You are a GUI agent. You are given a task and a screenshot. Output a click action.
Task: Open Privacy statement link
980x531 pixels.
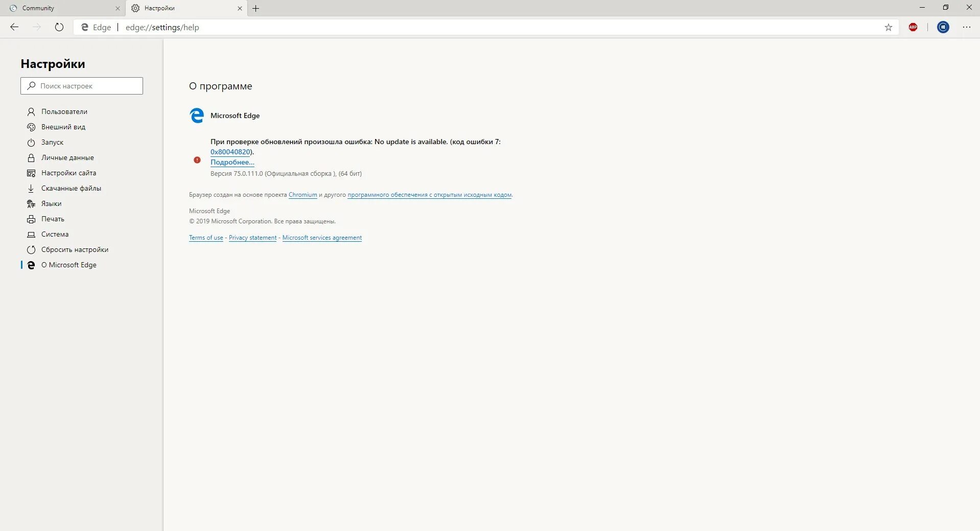click(252, 238)
